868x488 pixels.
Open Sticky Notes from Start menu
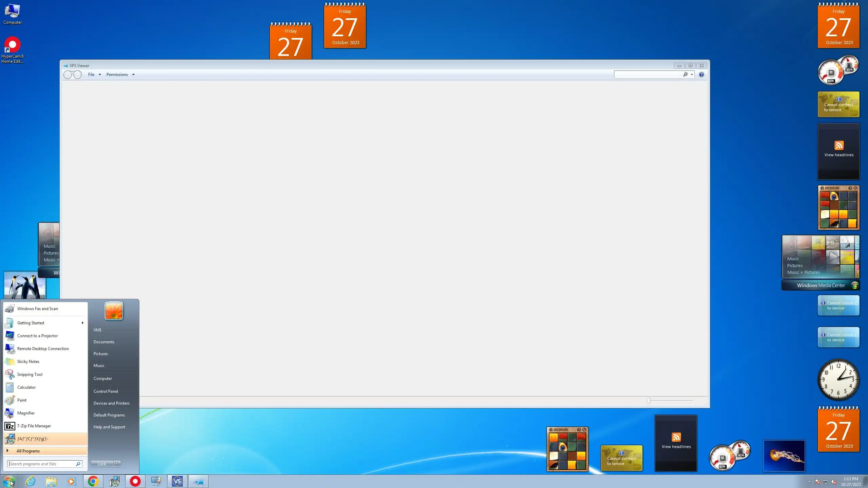click(28, 362)
